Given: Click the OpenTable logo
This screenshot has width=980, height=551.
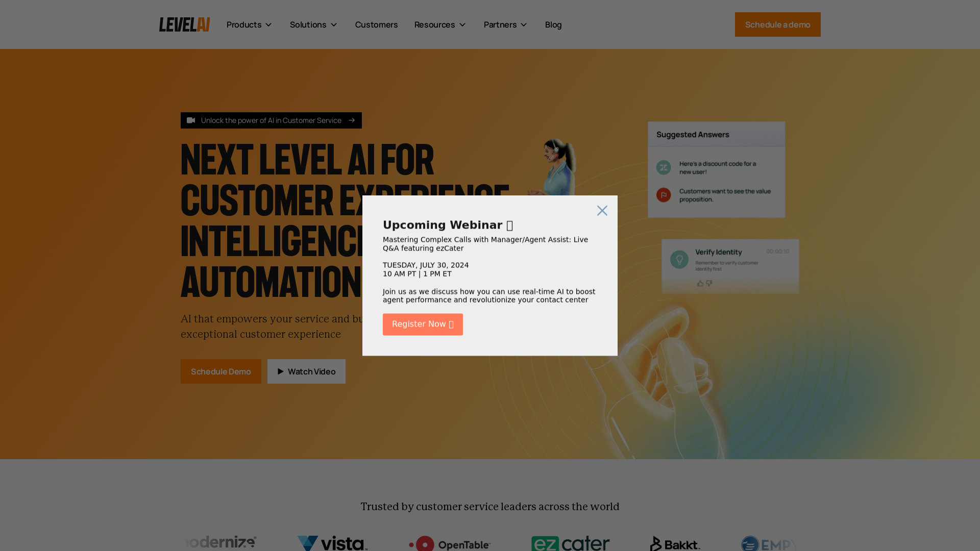Looking at the screenshot, I should 450,543.
